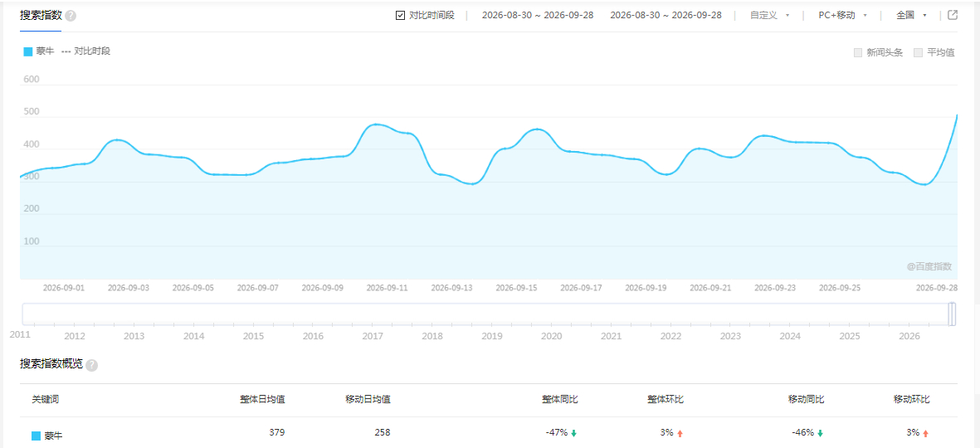This screenshot has width=980, height=448.
Task: Select the 搜索指数 tab
Action: tap(41, 15)
